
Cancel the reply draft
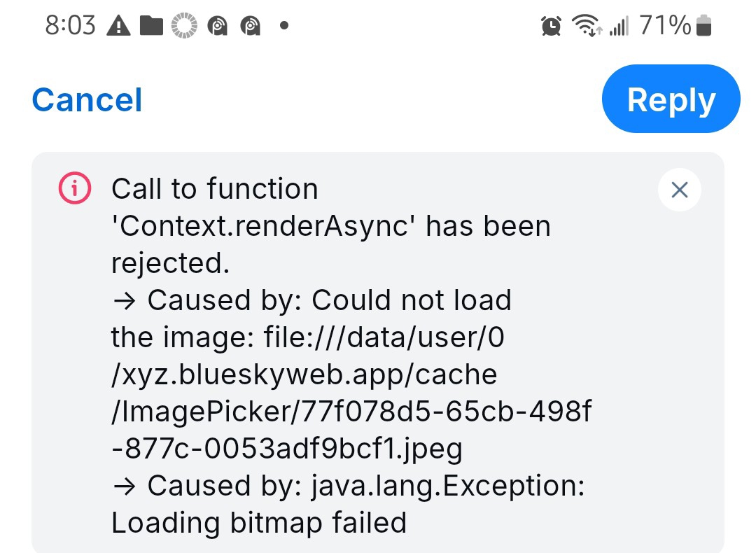(87, 100)
